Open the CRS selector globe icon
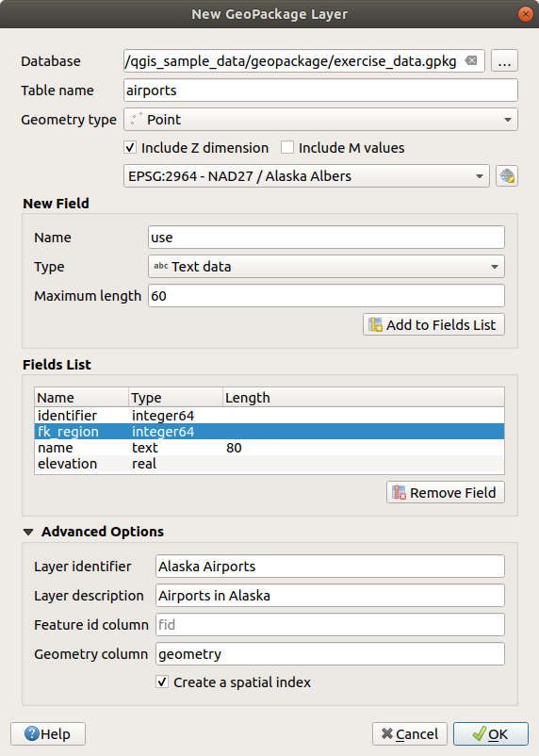Screen dimensions: 539x756 pos(507,176)
